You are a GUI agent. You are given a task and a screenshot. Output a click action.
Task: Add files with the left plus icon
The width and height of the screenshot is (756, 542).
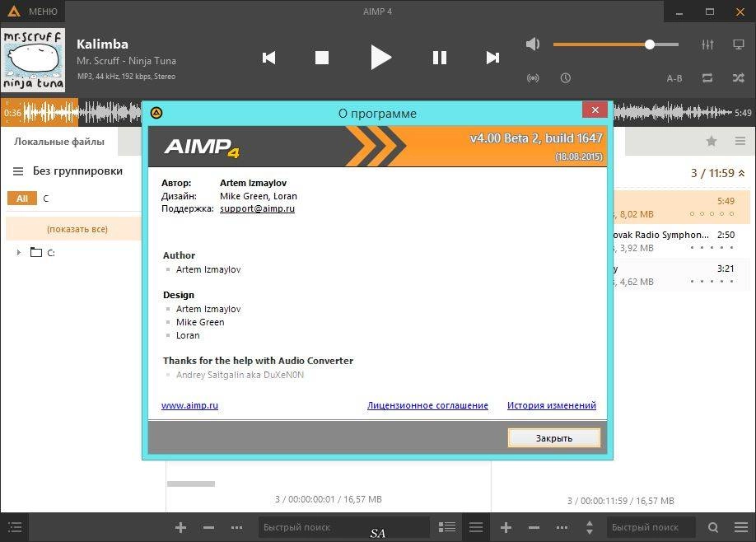click(x=181, y=527)
